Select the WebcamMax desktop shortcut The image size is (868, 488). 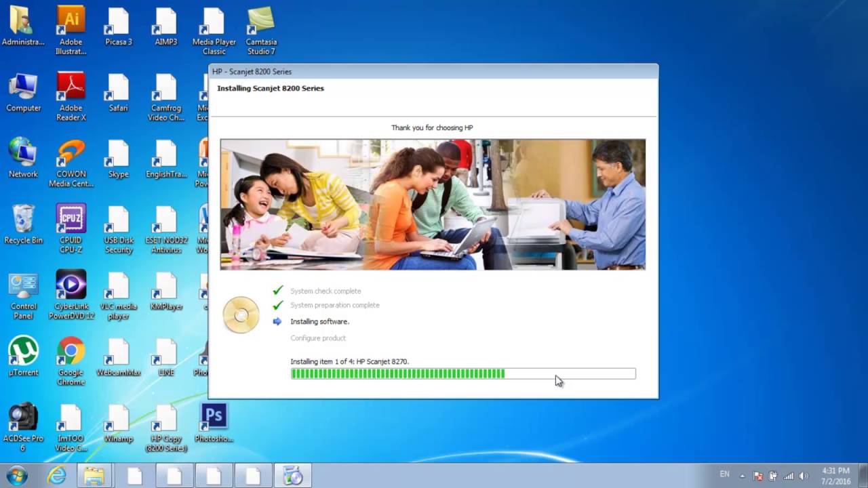coord(119,357)
